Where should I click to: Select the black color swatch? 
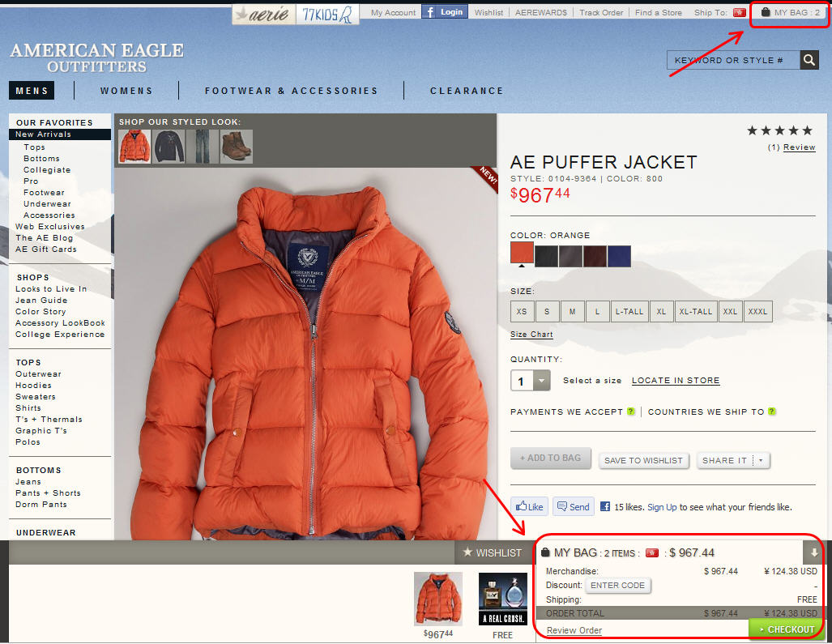(546, 256)
